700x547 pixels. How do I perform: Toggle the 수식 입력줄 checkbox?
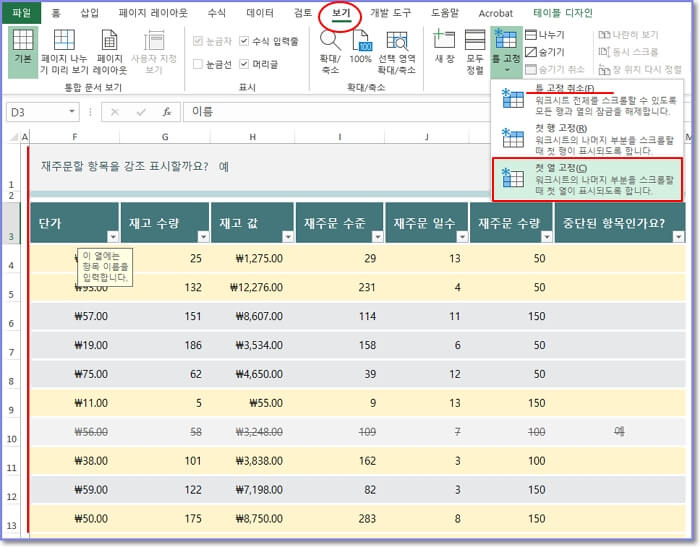tap(244, 41)
